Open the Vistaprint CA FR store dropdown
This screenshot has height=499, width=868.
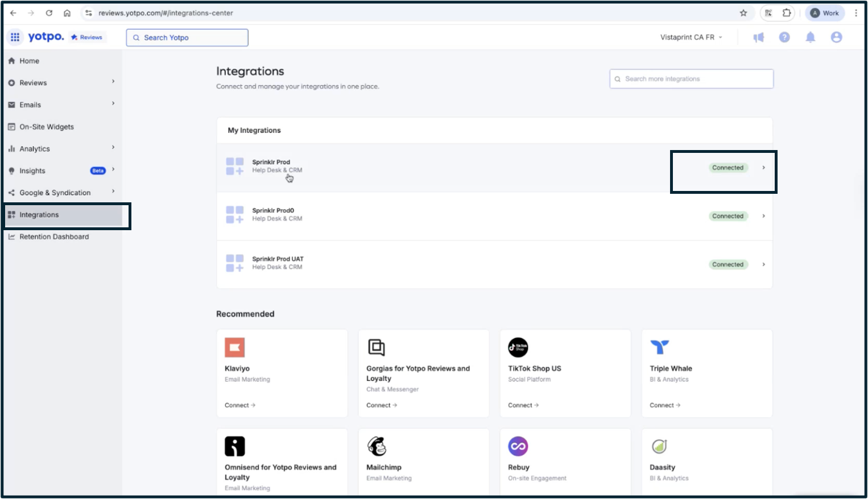(691, 38)
